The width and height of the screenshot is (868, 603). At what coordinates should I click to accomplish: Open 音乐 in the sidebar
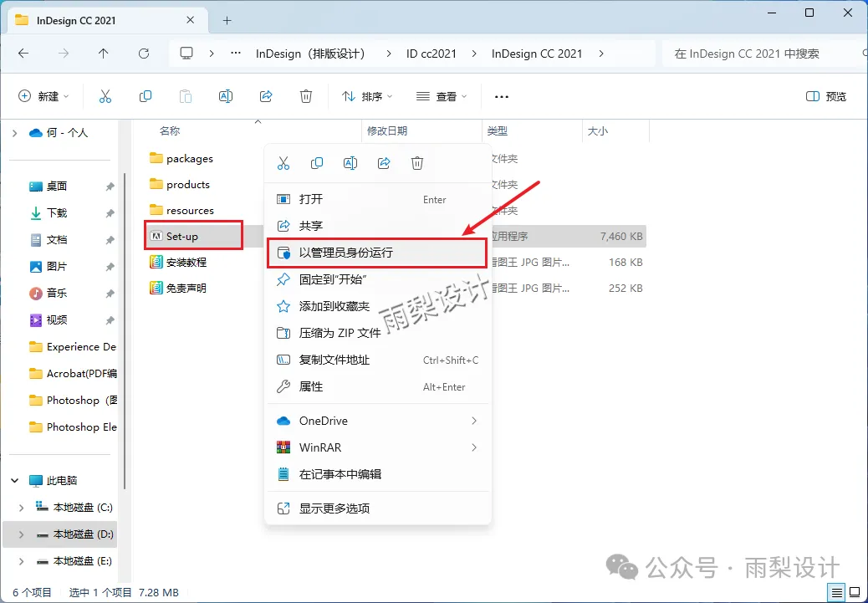57,293
